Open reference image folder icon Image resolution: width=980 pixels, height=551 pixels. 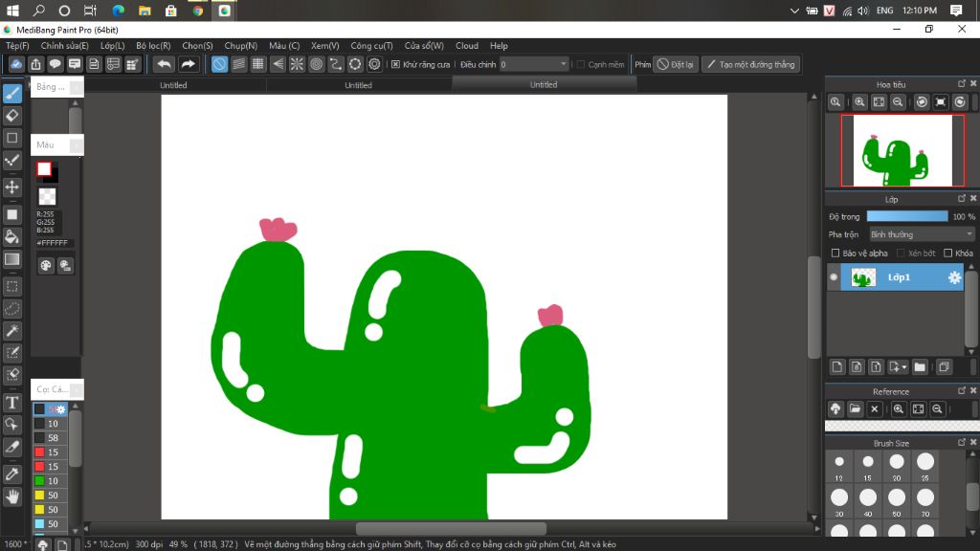click(855, 409)
